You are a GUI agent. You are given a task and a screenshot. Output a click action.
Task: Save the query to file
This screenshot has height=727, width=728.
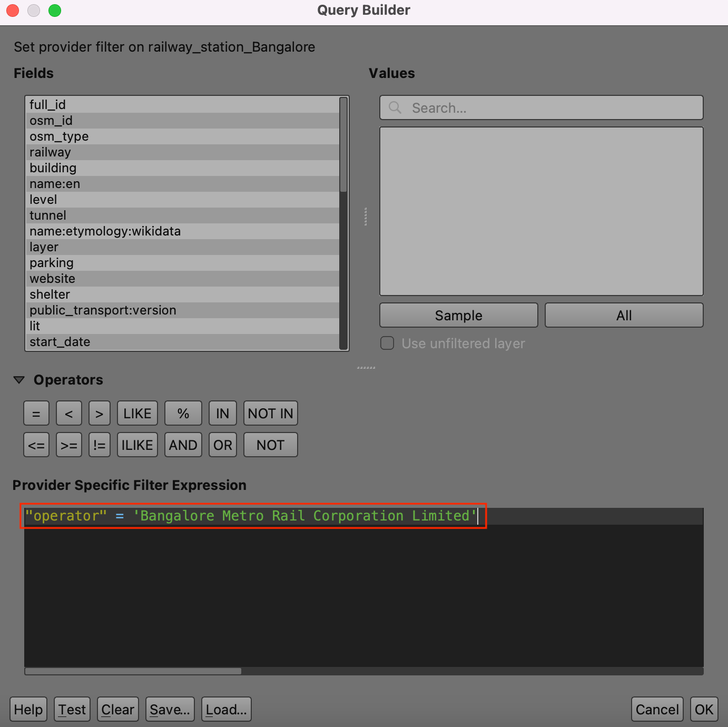170,709
